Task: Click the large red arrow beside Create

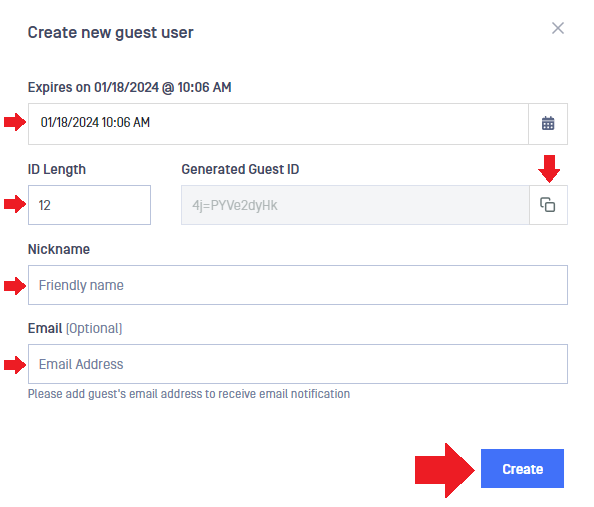Action: 445,470
